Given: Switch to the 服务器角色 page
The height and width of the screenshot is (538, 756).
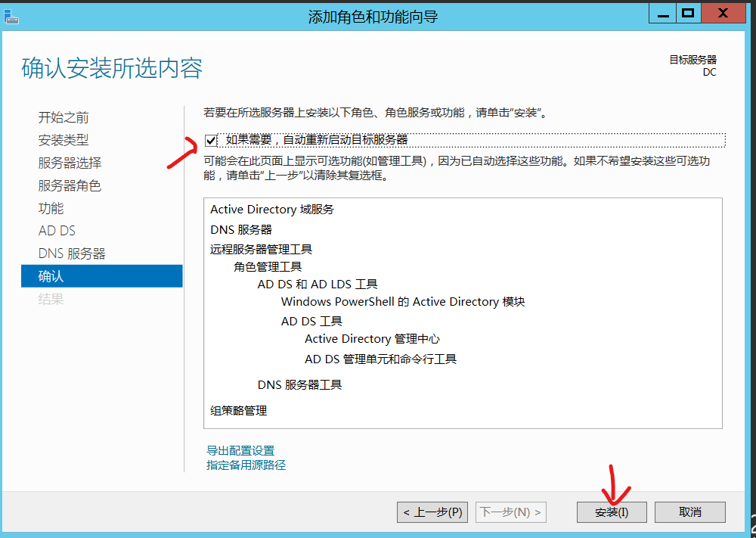Looking at the screenshot, I should click(x=70, y=185).
